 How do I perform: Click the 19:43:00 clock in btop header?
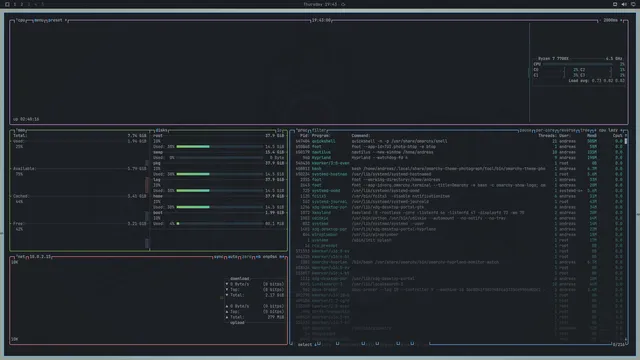click(x=321, y=20)
